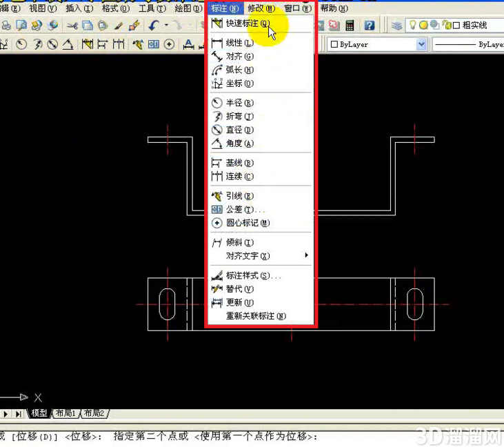The height and width of the screenshot is (447, 504).
Task: Open 标注样式(S)... from the menu
Action: coord(261,276)
